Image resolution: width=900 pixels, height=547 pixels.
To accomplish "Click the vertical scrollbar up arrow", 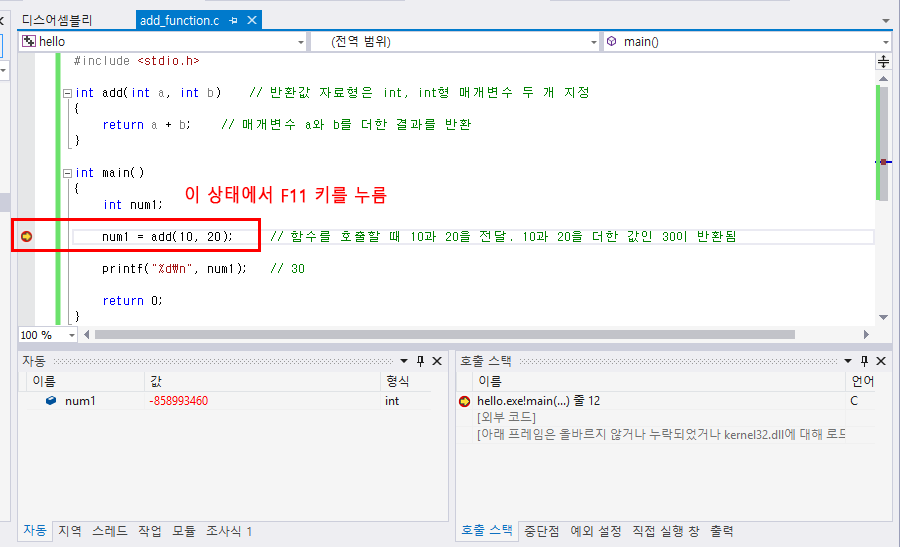I will (x=883, y=78).
